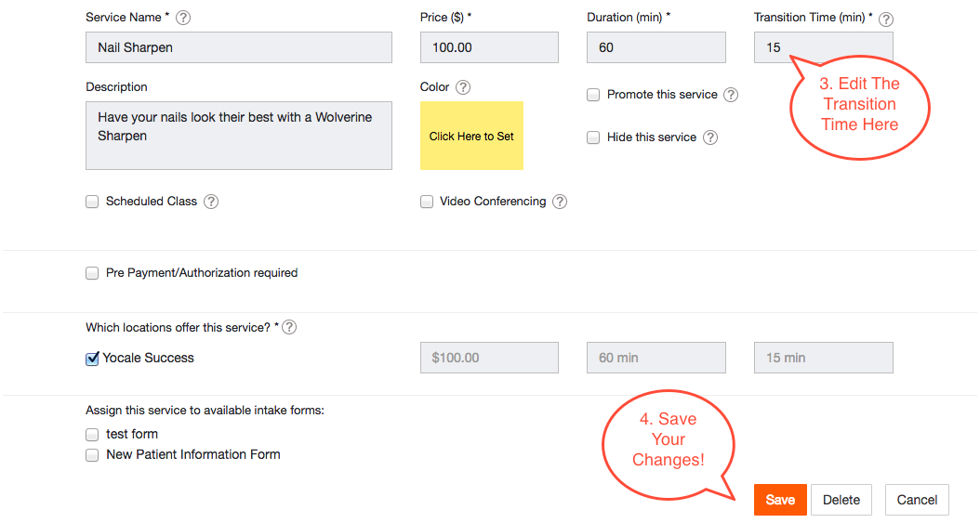Select the New Patient Information Form checkbox
The image size is (980, 523).
click(92, 455)
